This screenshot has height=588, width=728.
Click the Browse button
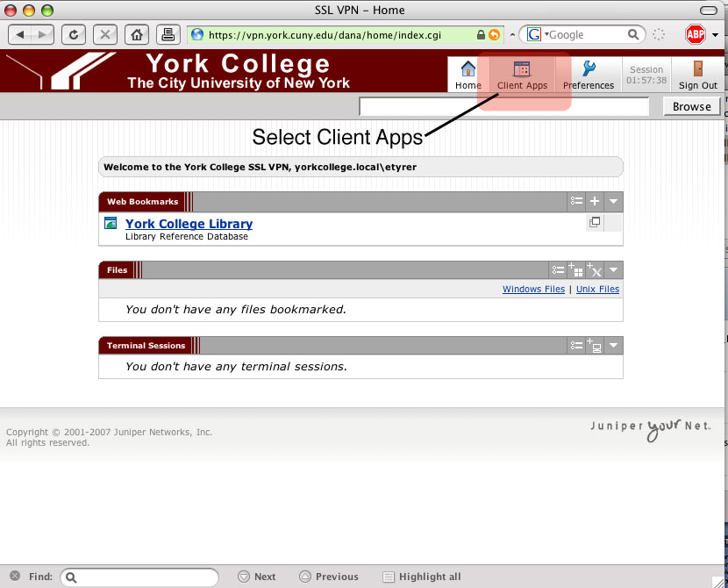point(692,106)
